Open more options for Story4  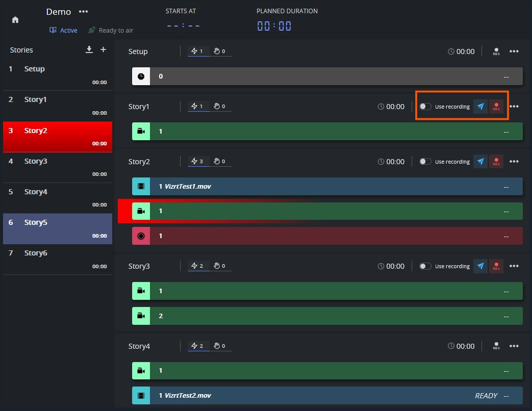point(514,346)
